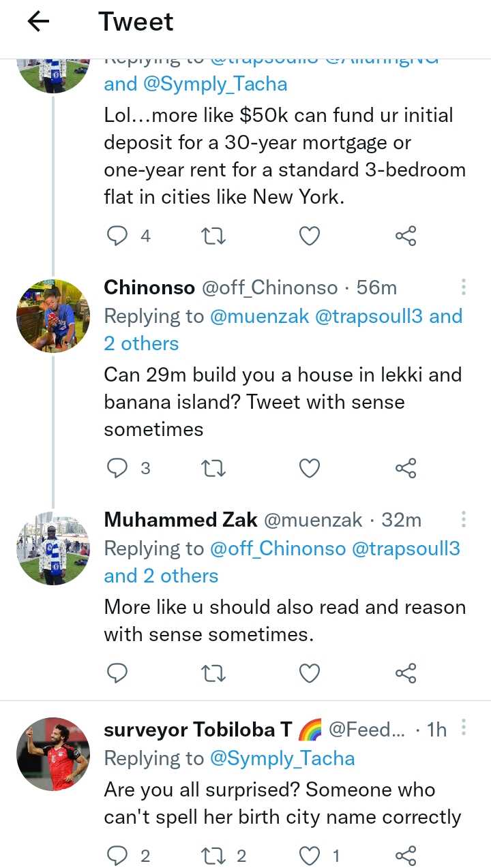Like Chinonso's tweet
The height and width of the screenshot is (868, 491).
[x=310, y=468]
